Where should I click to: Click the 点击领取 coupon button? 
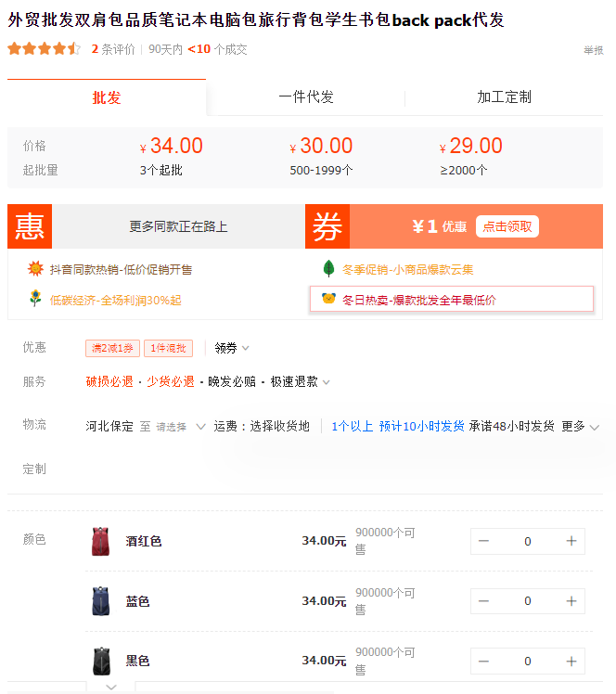(x=507, y=226)
